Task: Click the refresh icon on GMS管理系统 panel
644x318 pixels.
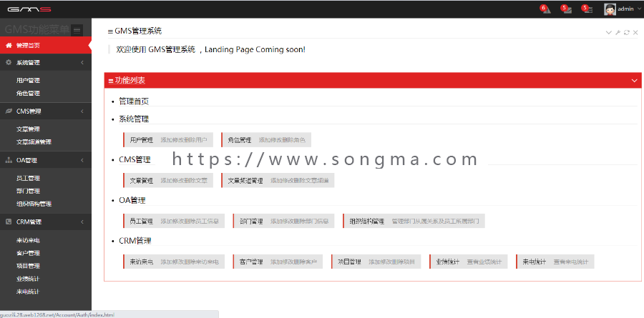Action: [x=627, y=32]
